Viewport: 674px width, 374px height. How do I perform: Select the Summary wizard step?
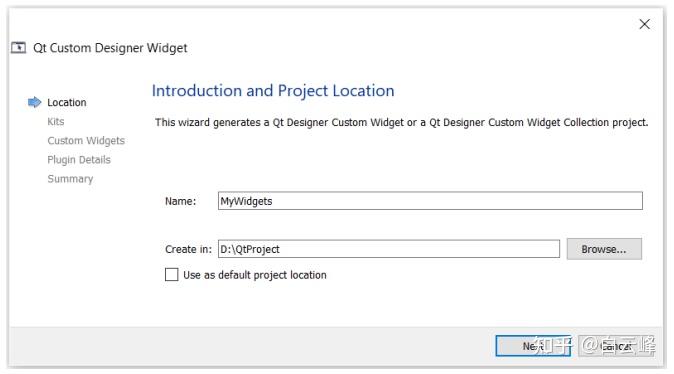(70, 179)
